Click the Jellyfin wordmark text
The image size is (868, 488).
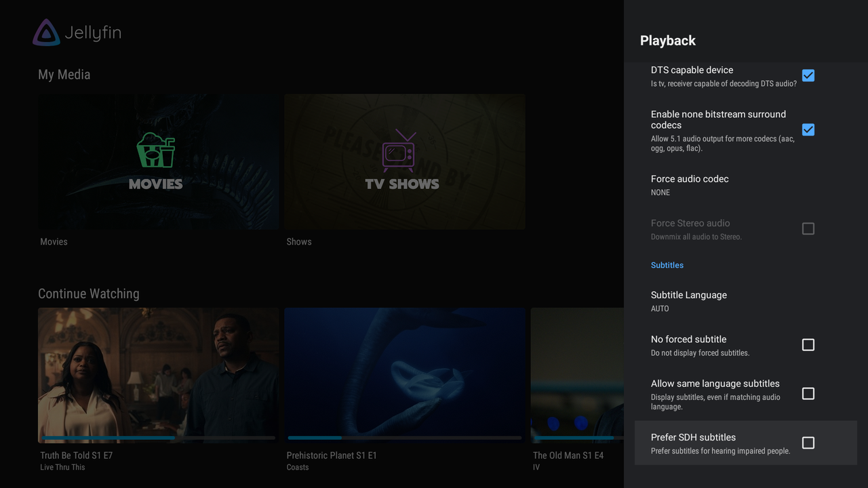coord(93,33)
